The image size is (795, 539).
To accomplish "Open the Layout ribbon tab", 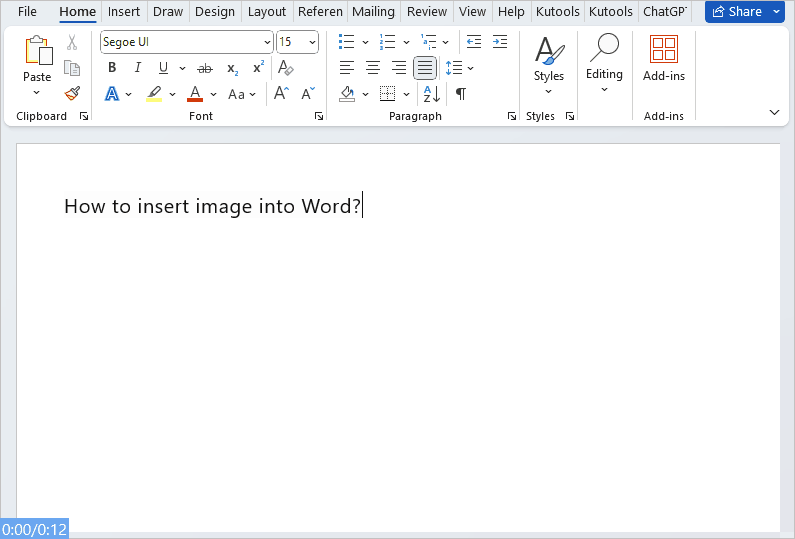I will tap(266, 12).
